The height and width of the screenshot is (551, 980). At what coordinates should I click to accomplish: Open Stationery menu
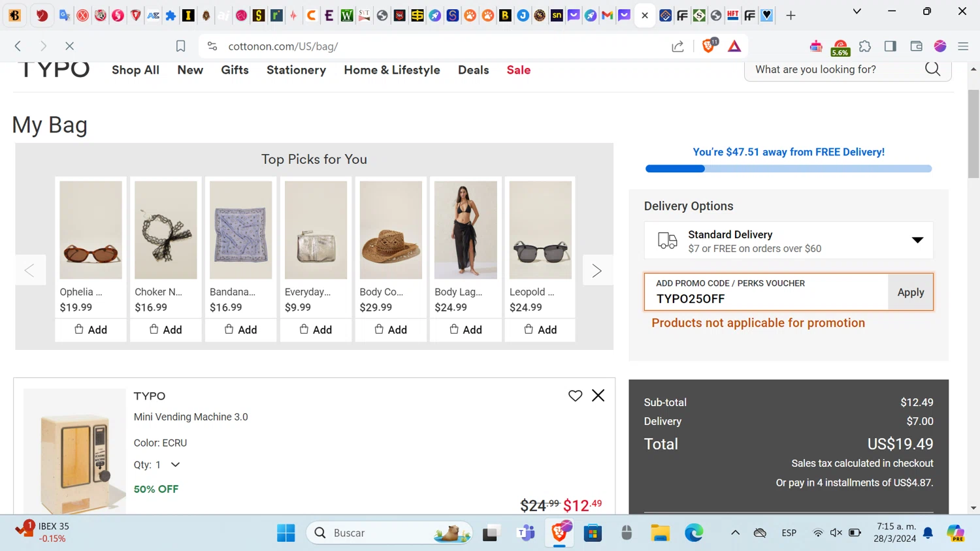(296, 70)
